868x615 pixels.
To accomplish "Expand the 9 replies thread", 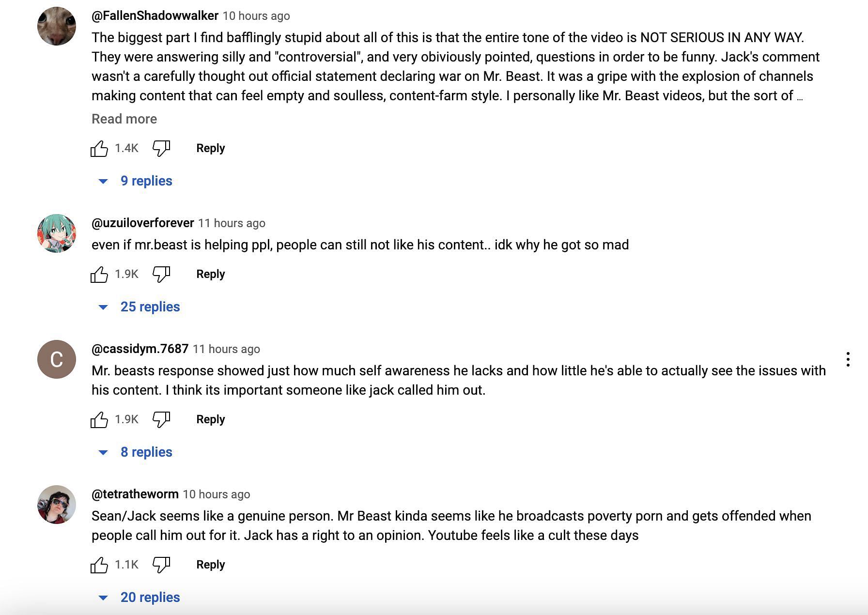I will pyautogui.click(x=135, y=181).
